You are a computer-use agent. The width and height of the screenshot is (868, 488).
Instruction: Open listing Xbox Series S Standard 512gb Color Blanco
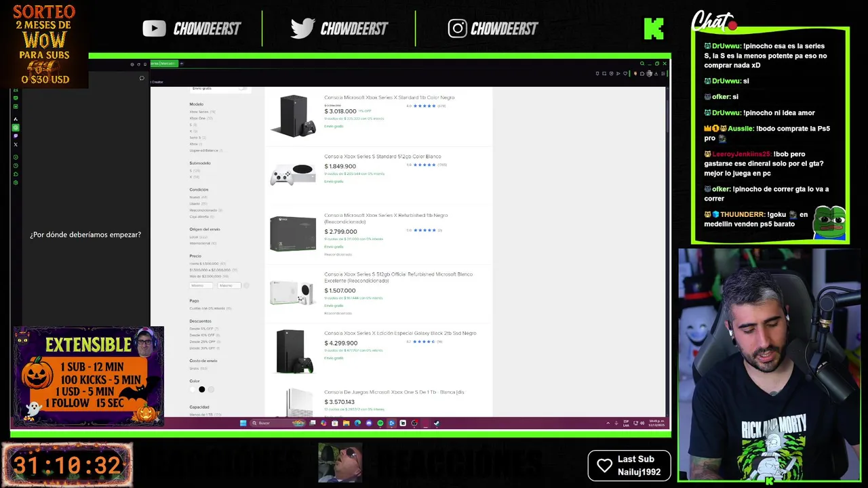[382, 157]
